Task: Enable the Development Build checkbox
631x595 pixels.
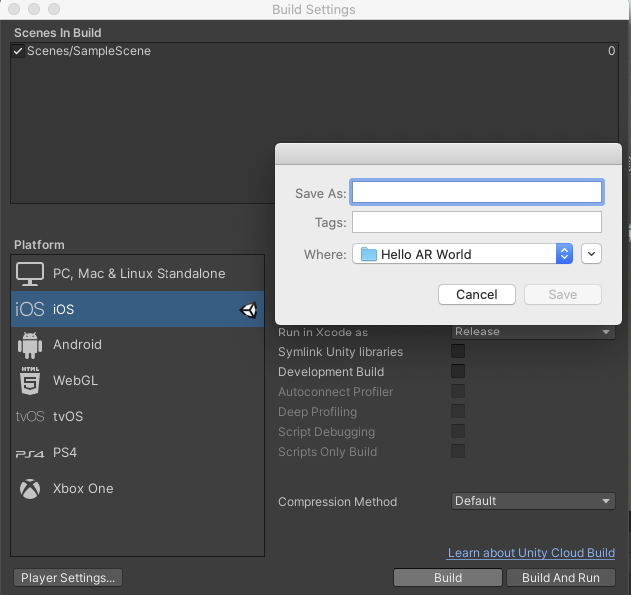Action: [458, 371]
